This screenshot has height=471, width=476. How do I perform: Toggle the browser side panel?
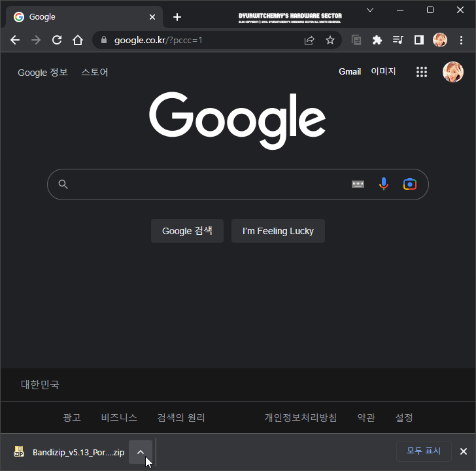pos(419,40)
